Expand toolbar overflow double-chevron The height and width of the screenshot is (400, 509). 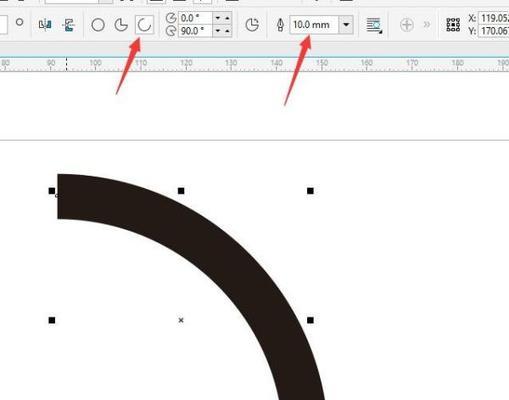pyautogui.click(x=427, y=24)
